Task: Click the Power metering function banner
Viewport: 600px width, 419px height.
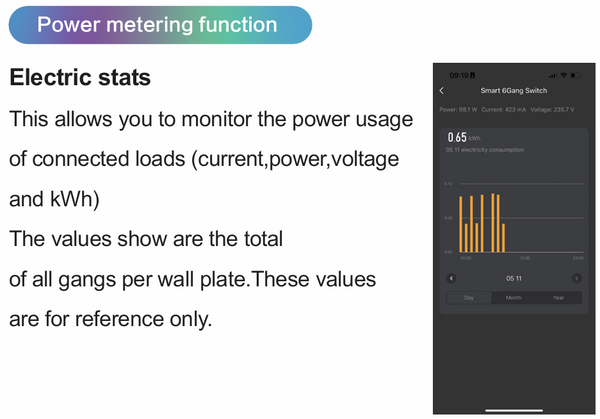Action: 160,25
